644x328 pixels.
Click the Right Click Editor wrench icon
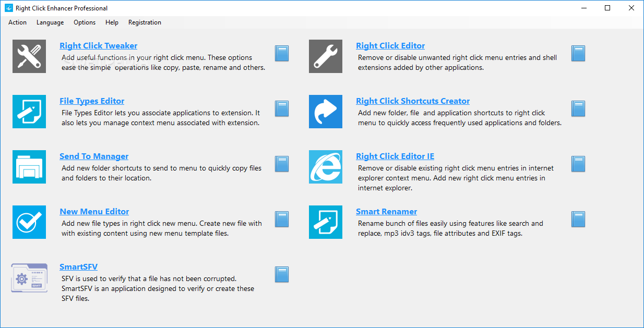click(326, 56)
